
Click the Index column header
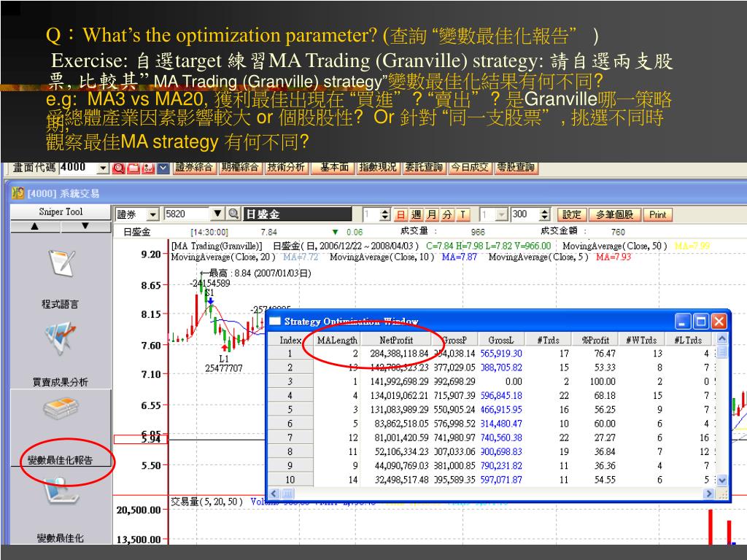pyautogui.click(x=290, y=340)
